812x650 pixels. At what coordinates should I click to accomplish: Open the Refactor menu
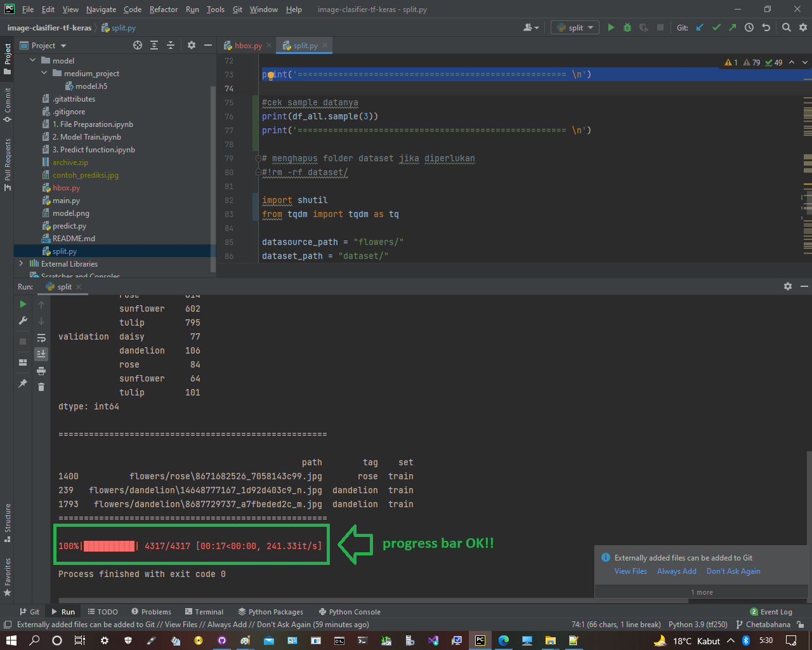point(163,10)
